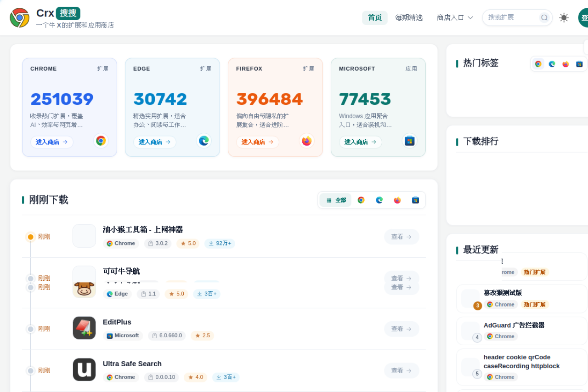Click 进入商店 in the FIREFOX card
Image resolution: width=588 pixels, height=392 pixels.
click(258, 142)
